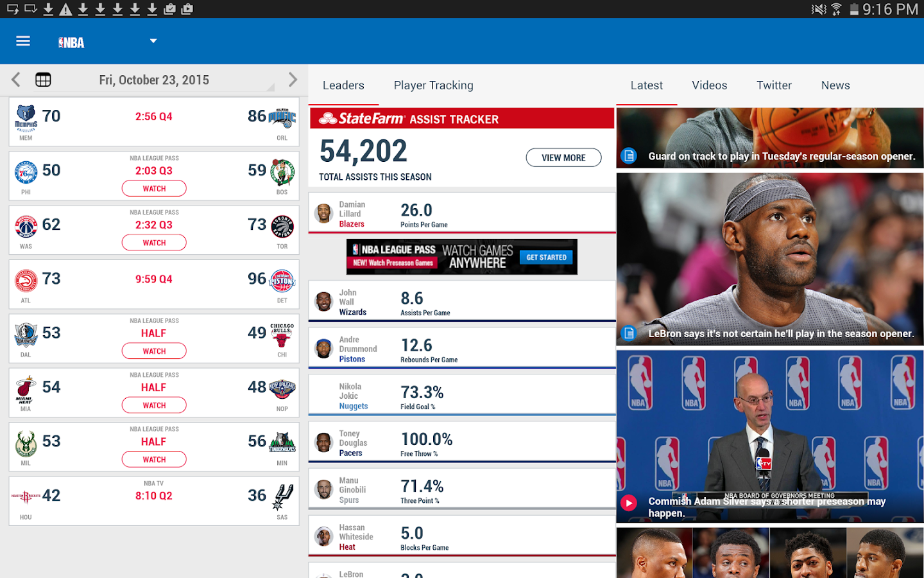The image size is (924, 578).
Task: Play the Adam Silver preseason video
Action: tap(770, 437)
